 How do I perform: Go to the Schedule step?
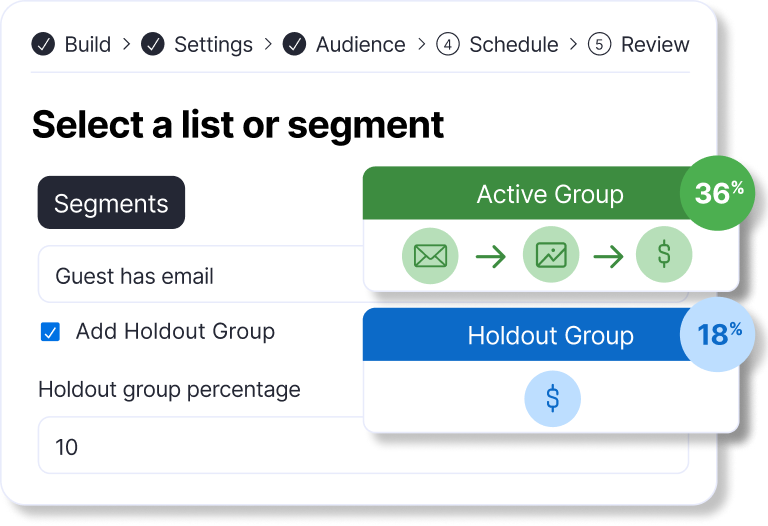pos(513,45)
